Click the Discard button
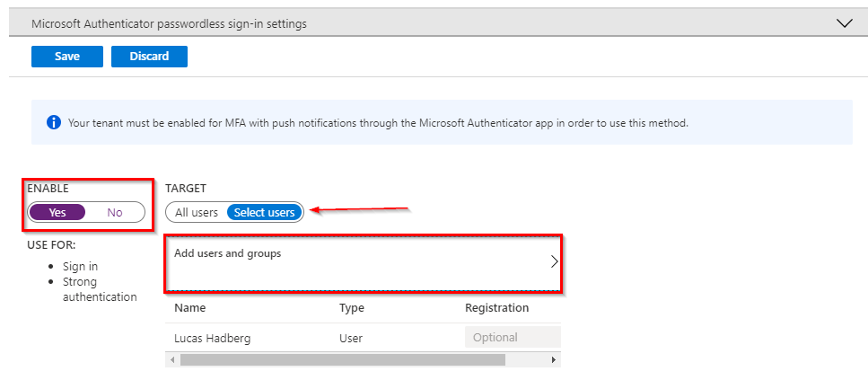868x389 pixels. pyautogui.click(x=149, y=57)
